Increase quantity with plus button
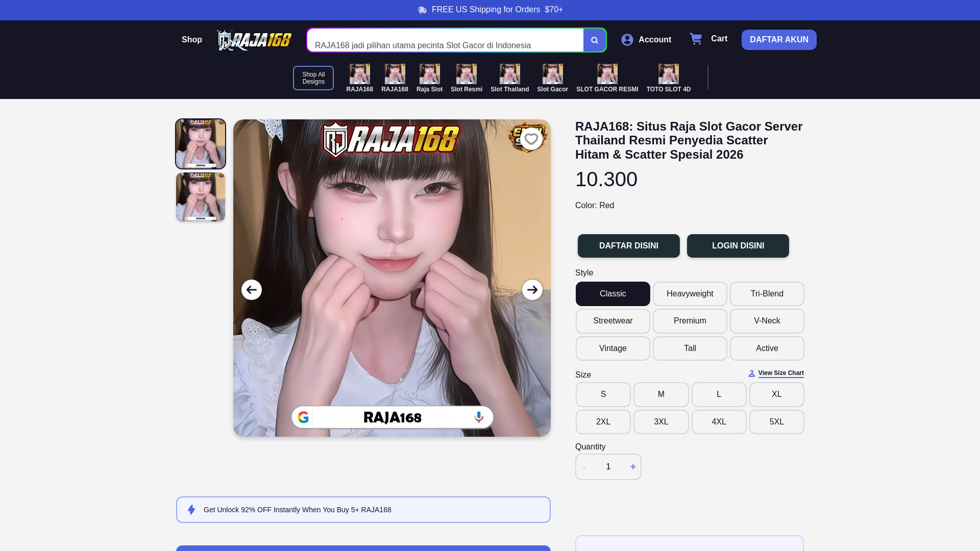The height and width of the screenshot is (551, 980). [x=633, y=467]
